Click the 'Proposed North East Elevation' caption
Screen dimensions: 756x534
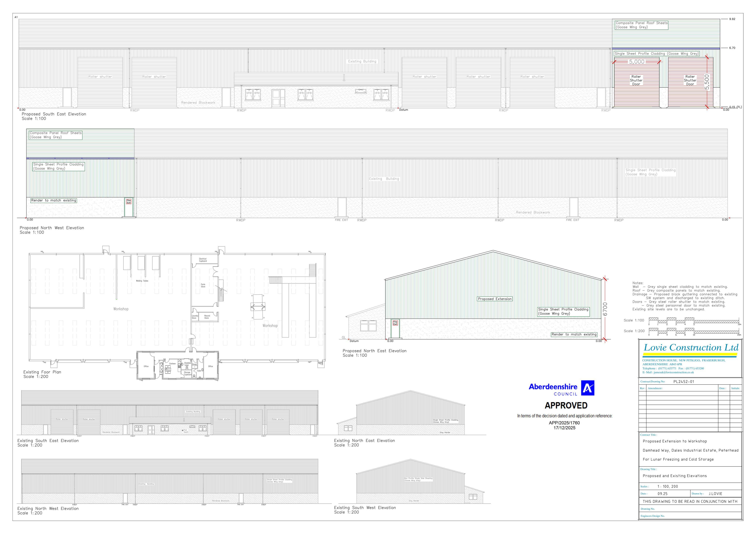375,351
